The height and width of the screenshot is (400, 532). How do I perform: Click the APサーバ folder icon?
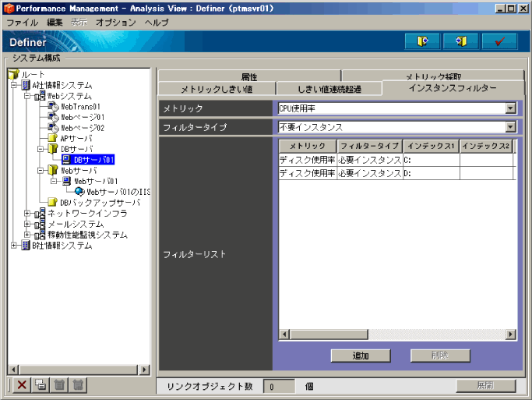(x=53, y=138)
